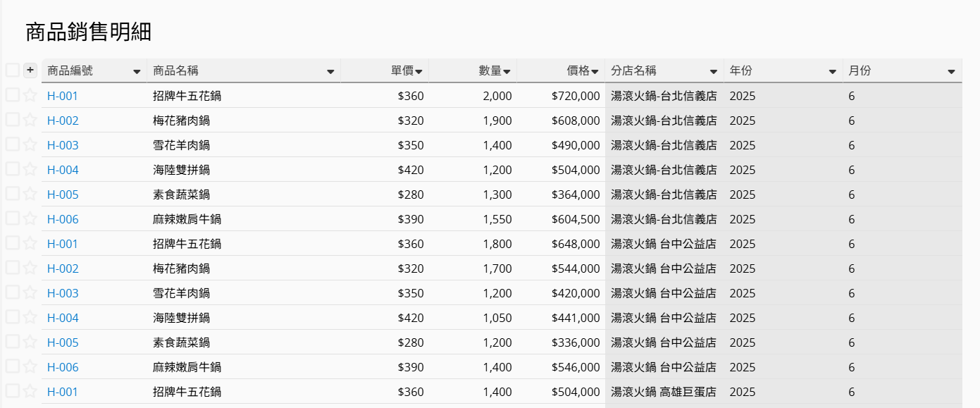Image resolution: width=980 pixels, height=408 pixels.
Task: Open the 年份 column dropdown arrow
Action: (x=833, y=71)
